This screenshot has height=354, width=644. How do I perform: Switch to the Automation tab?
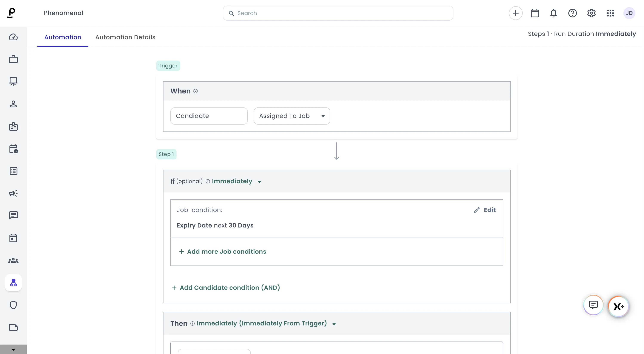coord(63,37)
